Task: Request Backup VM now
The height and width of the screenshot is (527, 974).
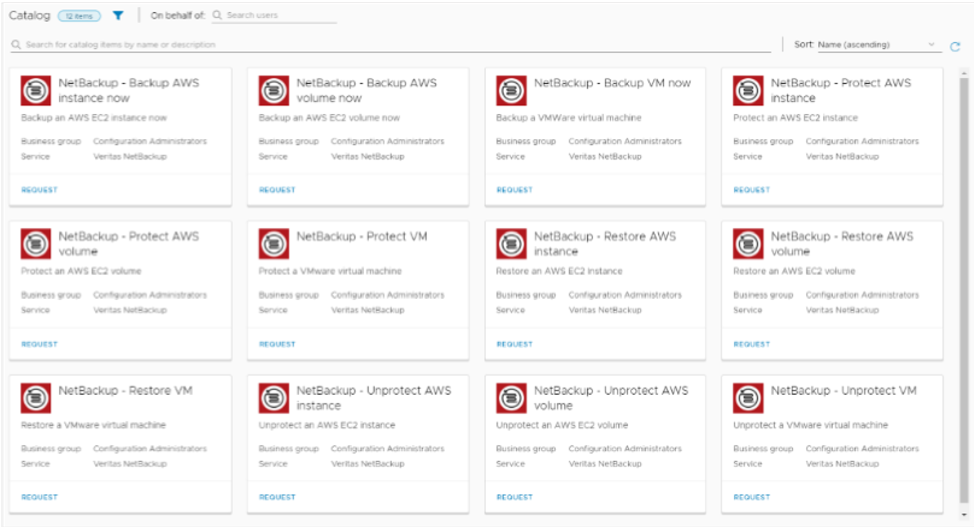Action: pyautogui.click(x=514, y=190)
